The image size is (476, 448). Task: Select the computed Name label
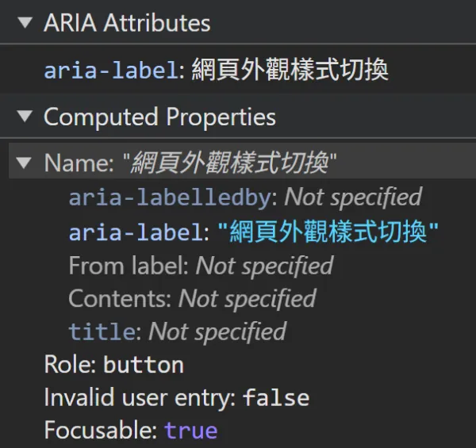click(x=77, y=163)
